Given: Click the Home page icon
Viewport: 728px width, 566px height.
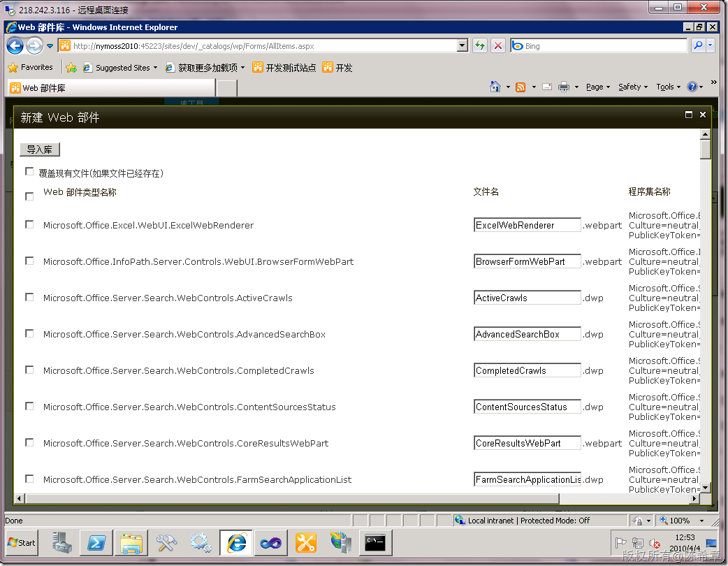Looking at the screenshot, I should (495, 87).
